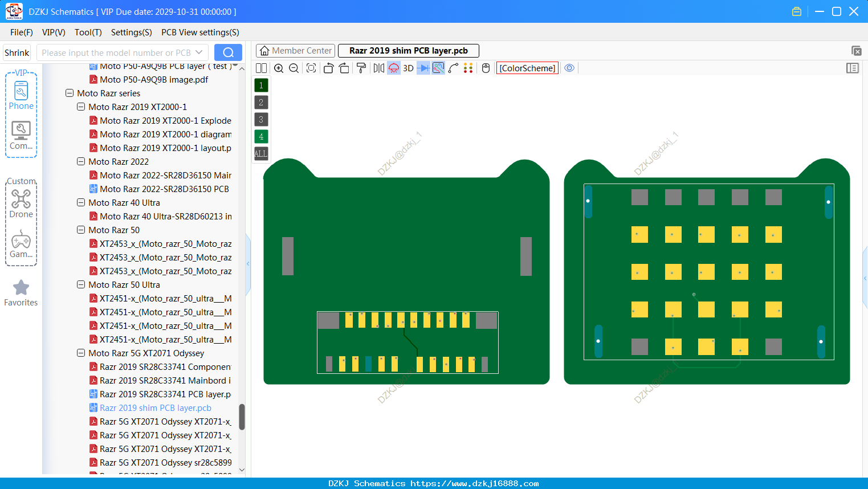Open PCB View settings(S) menu
Image resolution: width=868 pixels, height=489 pixels.
(200, 32)
